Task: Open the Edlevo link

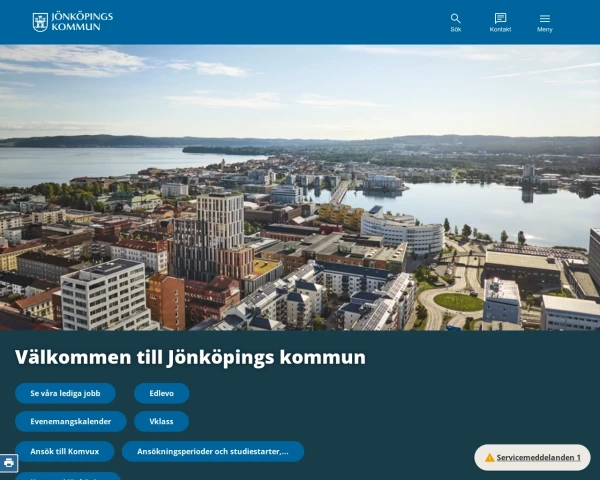Action: pos(161,393)
